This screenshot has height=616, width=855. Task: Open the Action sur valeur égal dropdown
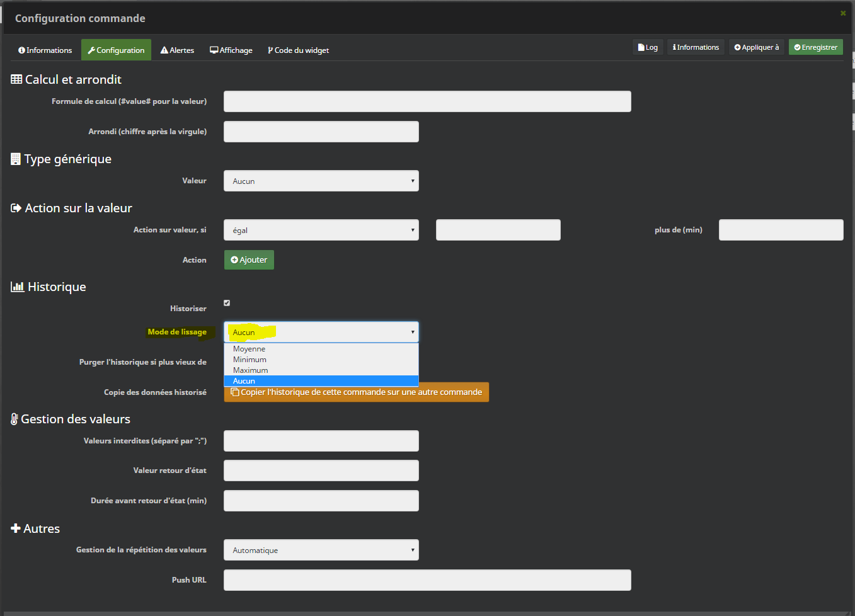click(321, 230)
